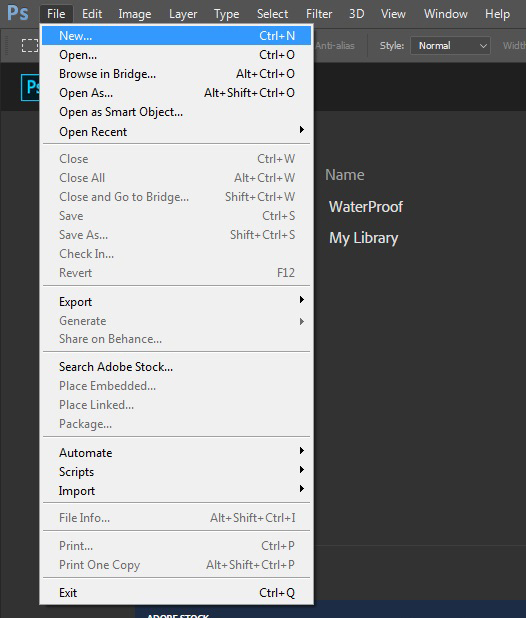The image size is (526, 618).
Task: Open the Layer menu
Action: tap(183, 14)
